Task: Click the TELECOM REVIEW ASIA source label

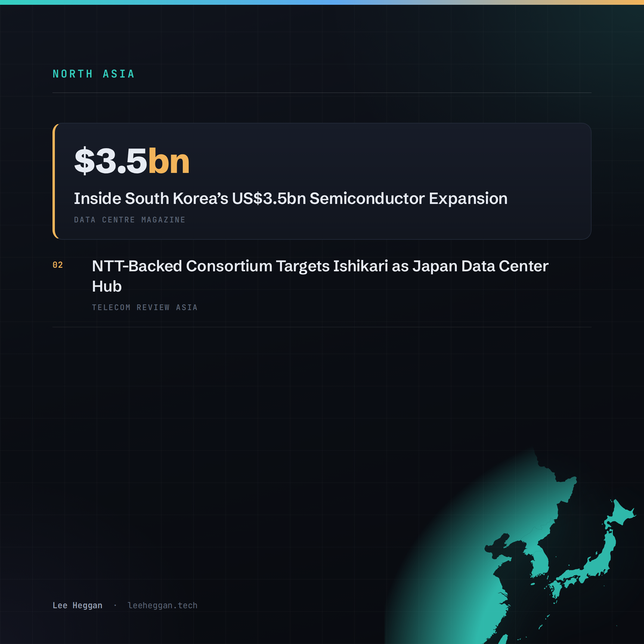Action: pos(144,307)
